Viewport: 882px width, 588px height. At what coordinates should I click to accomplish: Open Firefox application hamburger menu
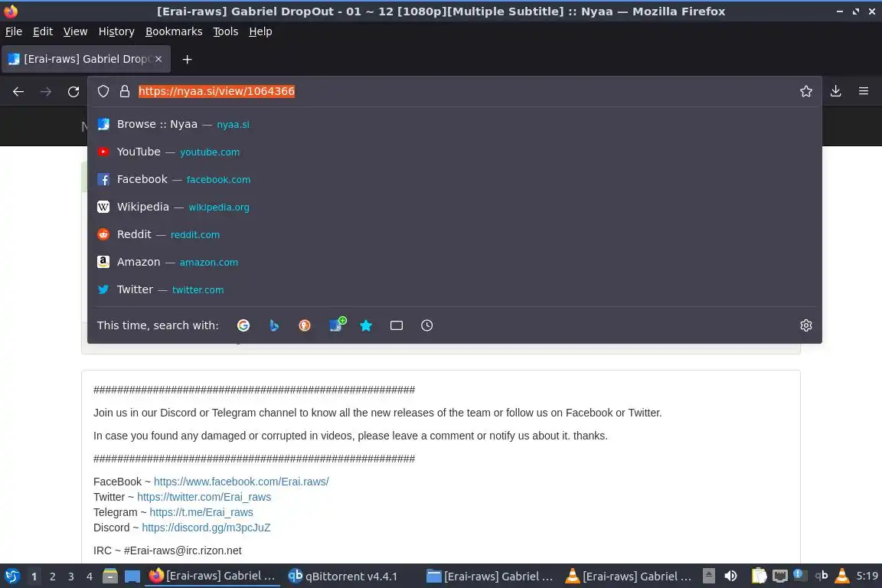[x=864, y=91]
